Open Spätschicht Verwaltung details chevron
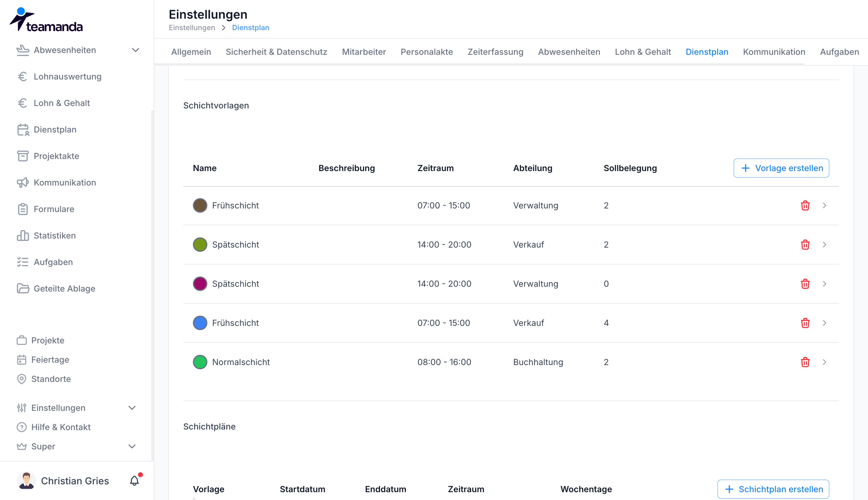 pyautogui.click(x=824, y=284)
